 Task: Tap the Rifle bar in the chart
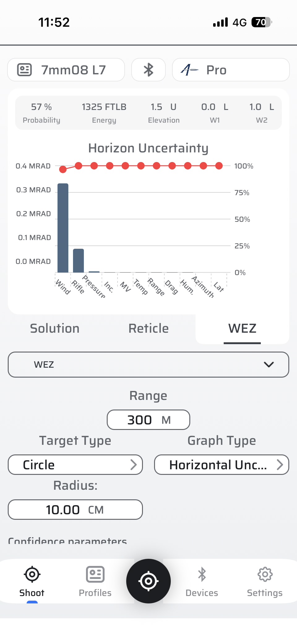click(78, 261)
